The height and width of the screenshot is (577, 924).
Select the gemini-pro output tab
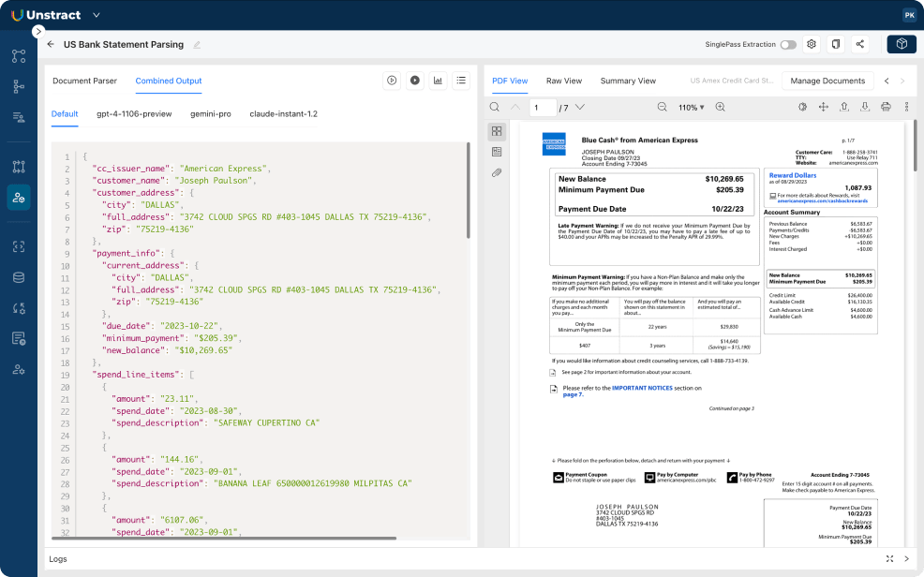[211, 113]
